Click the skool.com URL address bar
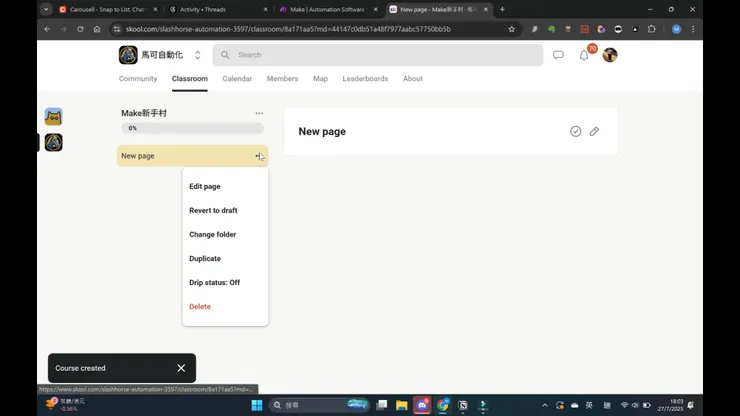This screenshot has height=416, width=740. [x=288, y=29]
